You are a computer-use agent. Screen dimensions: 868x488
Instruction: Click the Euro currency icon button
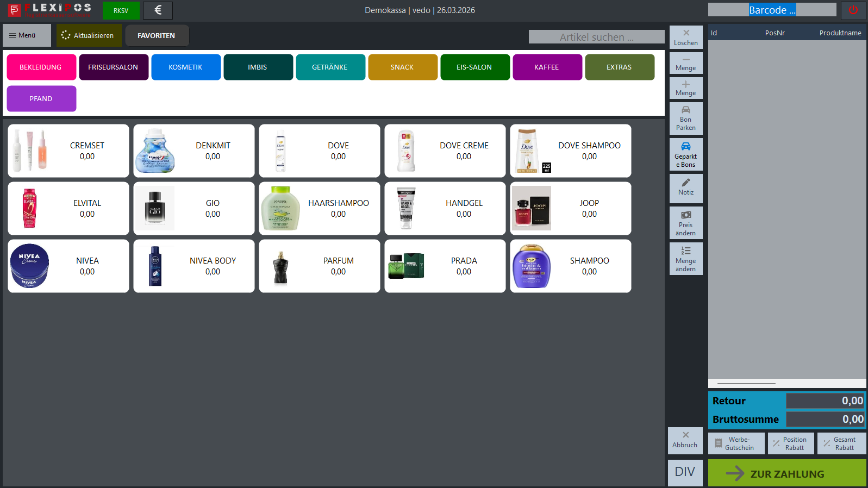[x=158, y=10]
